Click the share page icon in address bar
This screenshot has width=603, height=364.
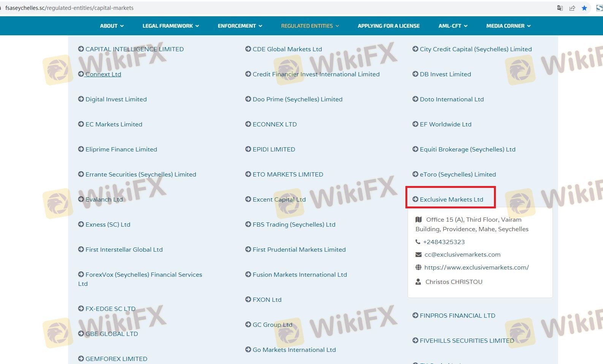[x=572, y=8]
